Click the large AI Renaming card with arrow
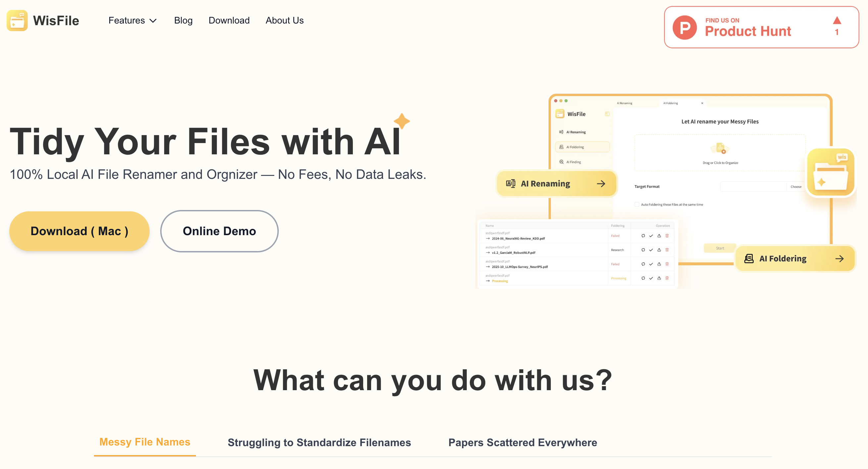868x469 pixels. click(557, 183)
